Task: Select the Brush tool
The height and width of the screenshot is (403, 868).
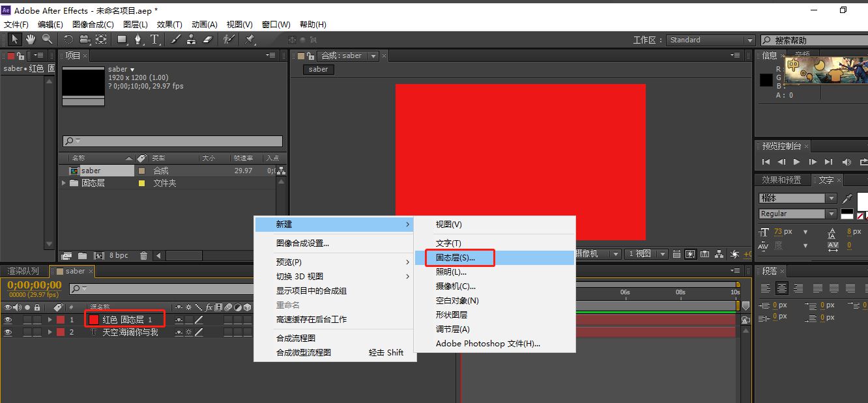Action: tap(174, 39)
